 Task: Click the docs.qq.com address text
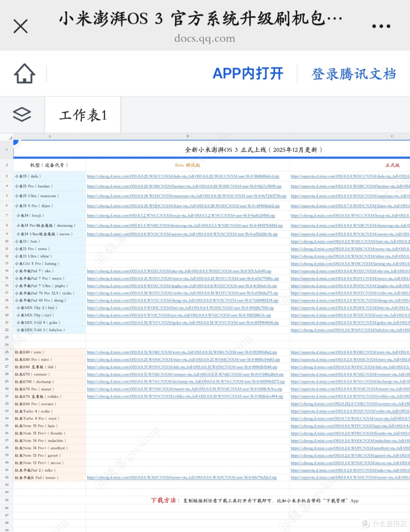click(205, 38)
